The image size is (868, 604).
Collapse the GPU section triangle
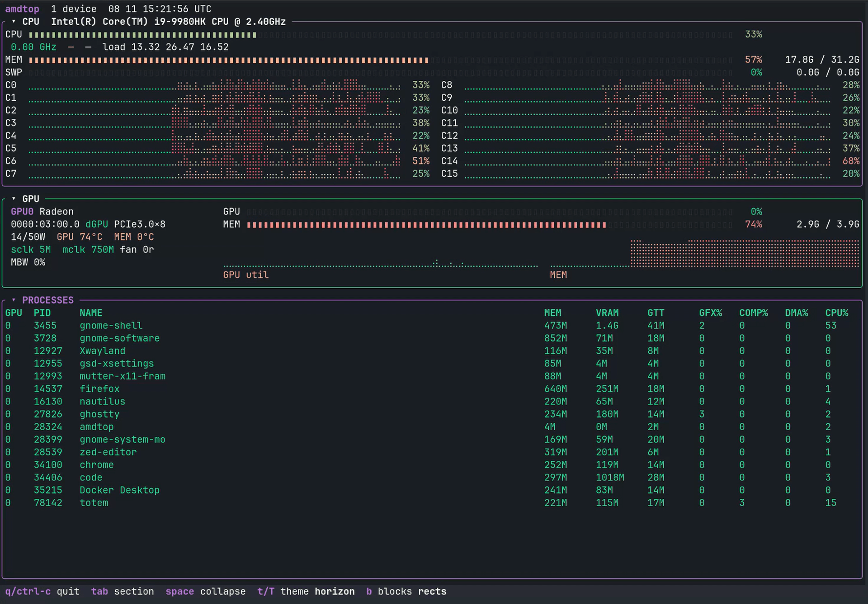[x=14, y=199]
